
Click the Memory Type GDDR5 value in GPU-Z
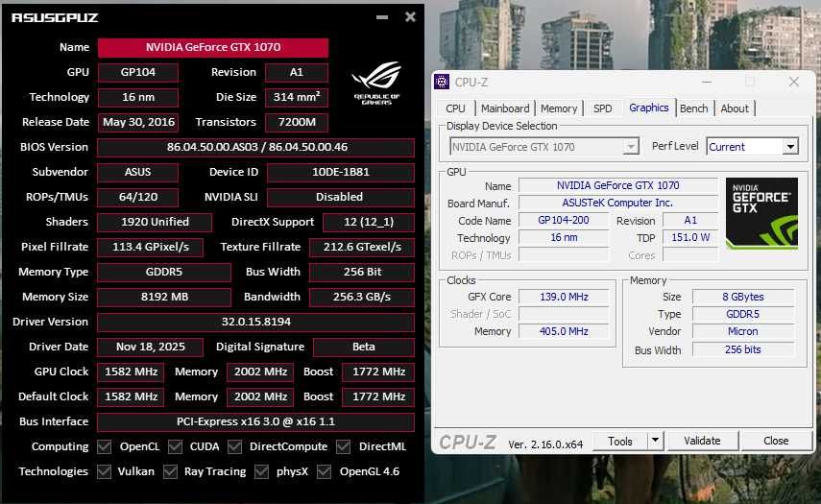[x=164, y=272]
